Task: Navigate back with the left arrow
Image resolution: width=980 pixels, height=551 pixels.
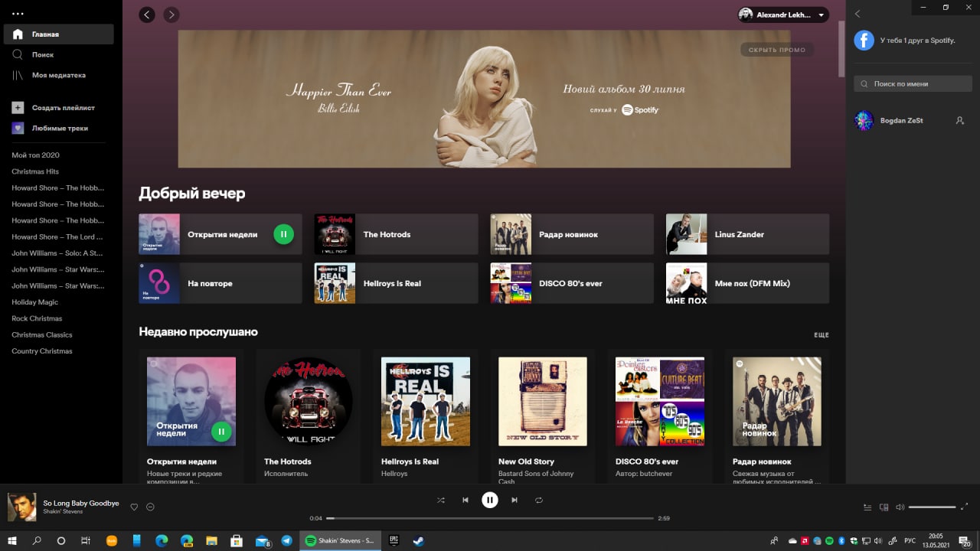Action: pos(147,15)
